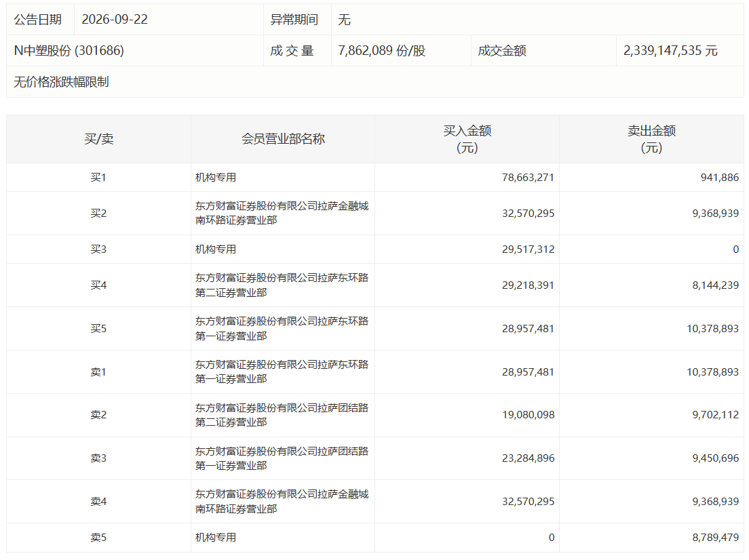Select the 卖1 row label
749x560 pixels.
click(98, 372)
